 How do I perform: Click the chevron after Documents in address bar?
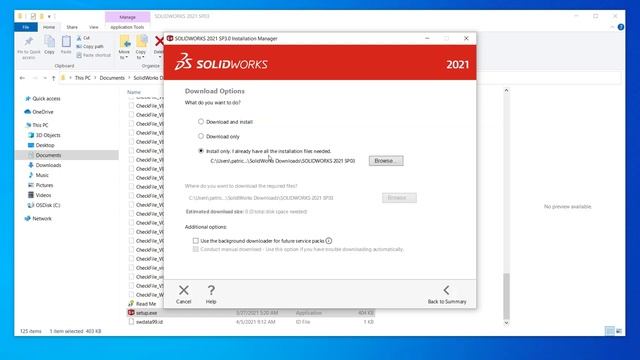[129, 78]
